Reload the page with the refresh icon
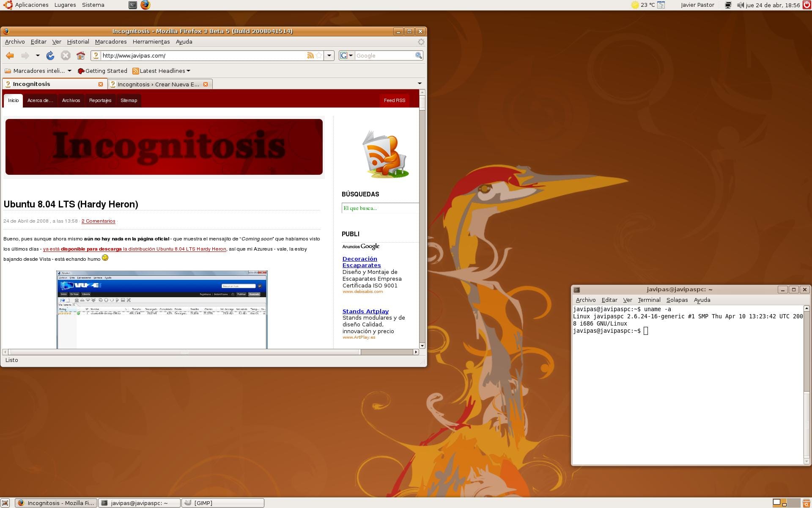This screenshot has height=508, width=812. (50, 55)
